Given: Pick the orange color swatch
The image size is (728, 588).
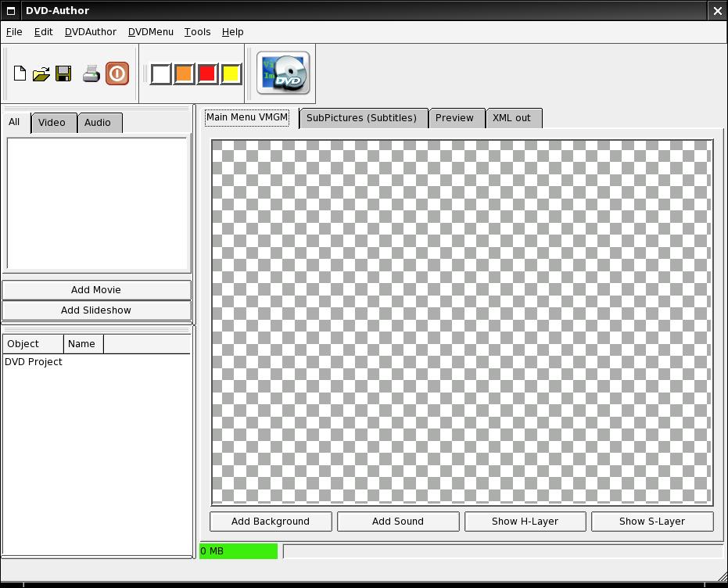Looking at the screenshot, I should tap(184, 73).
